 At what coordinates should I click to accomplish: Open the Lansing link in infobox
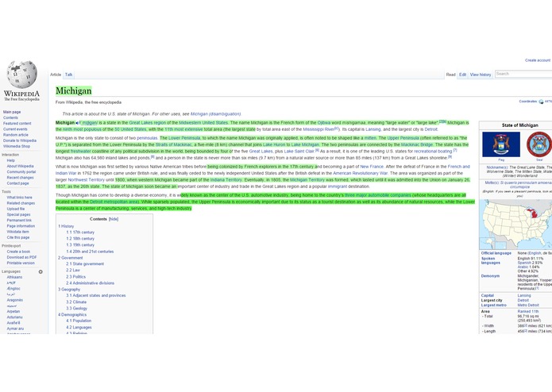(524, 296)
